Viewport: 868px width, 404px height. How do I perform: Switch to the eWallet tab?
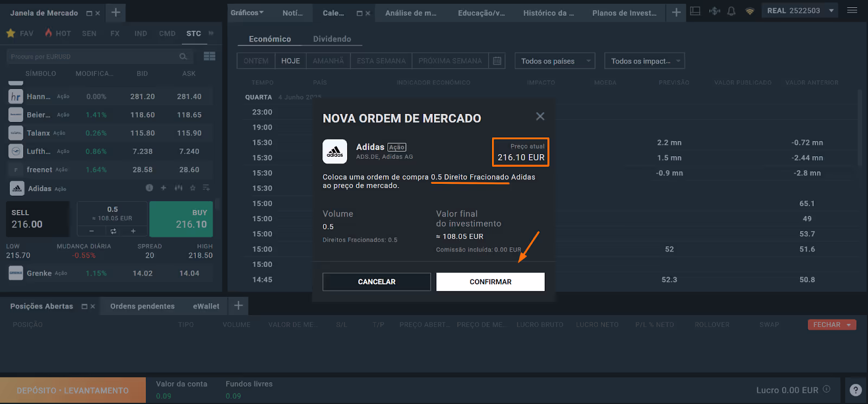coord(206,306)
